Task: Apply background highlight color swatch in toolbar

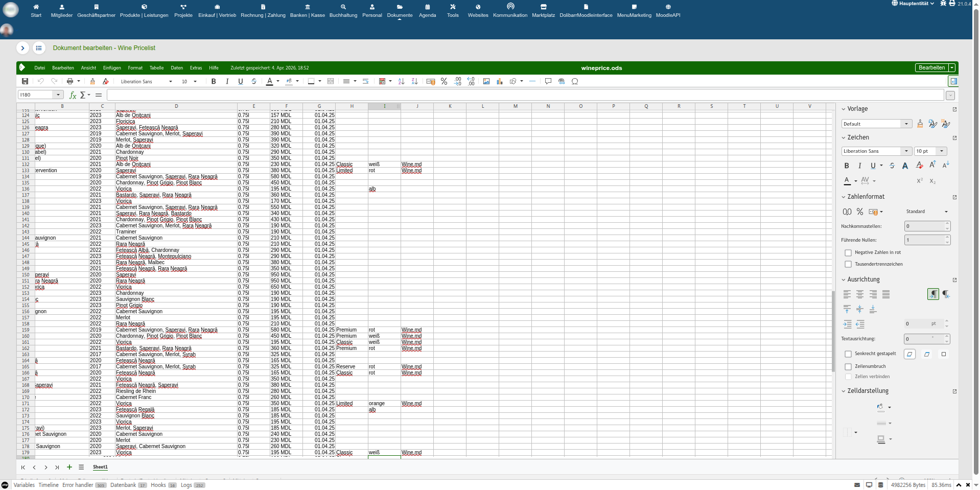Action: tap(289, 81)
